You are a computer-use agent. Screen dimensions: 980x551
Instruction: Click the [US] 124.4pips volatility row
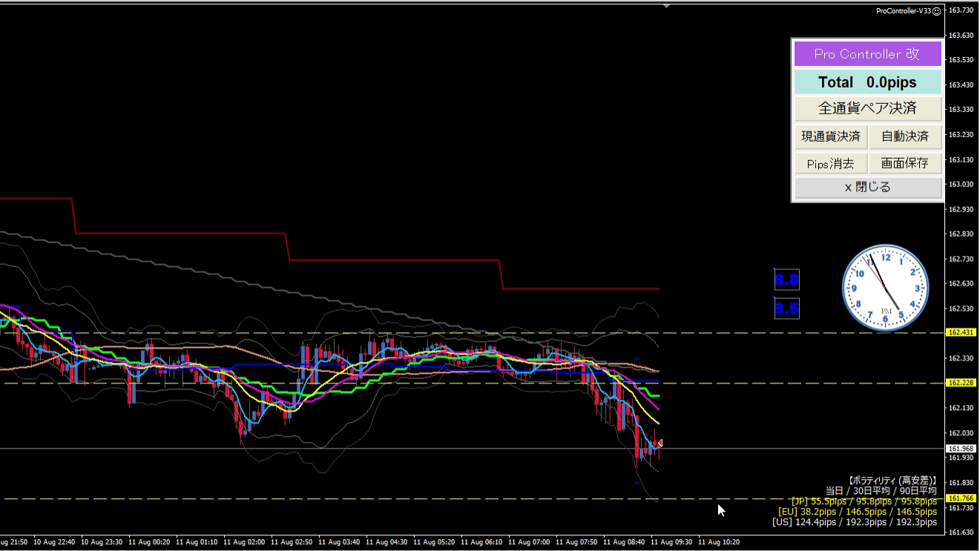854,522
